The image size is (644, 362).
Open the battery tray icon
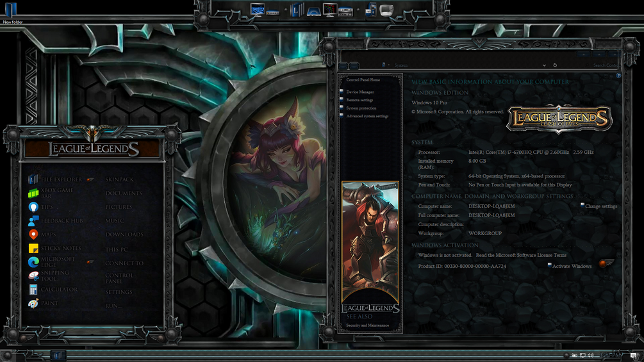[x=574, y=356]
